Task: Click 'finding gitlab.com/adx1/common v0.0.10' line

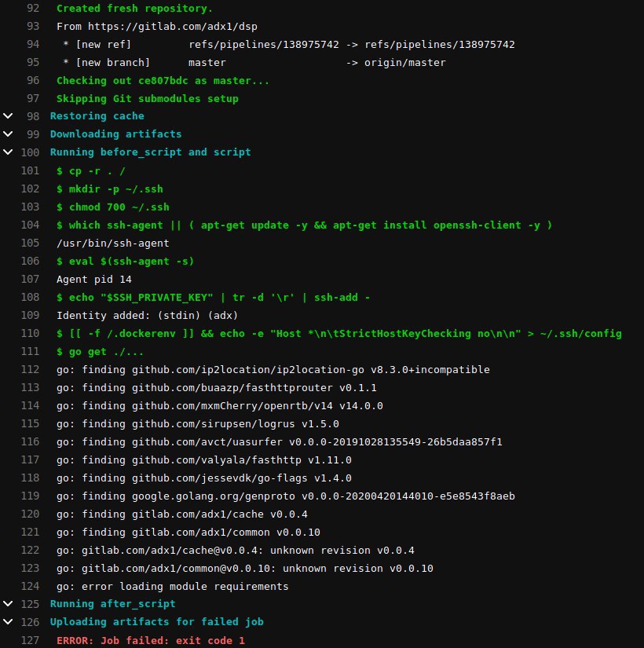Action: [188, 533]
